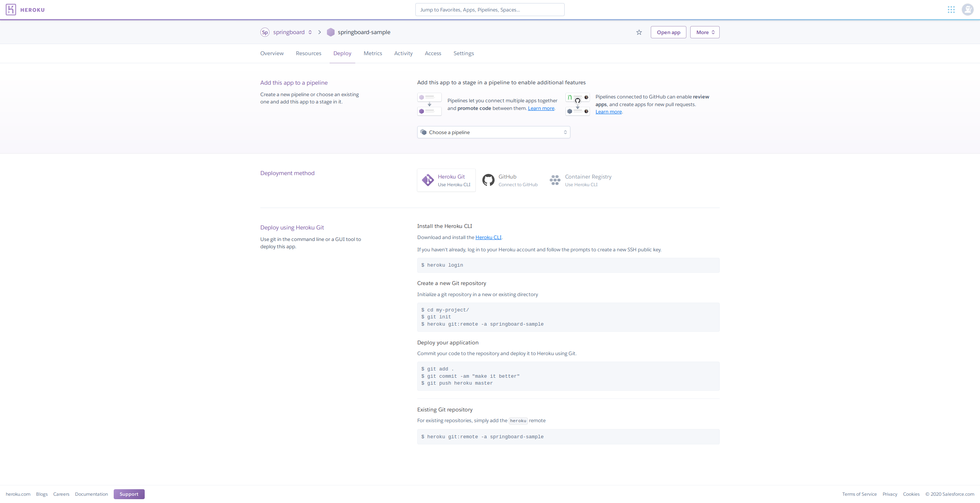Image resolution: width=980 pixels, height=503 pixels.
Task: Click the Support button in footer
Action: tap(129, 494)
